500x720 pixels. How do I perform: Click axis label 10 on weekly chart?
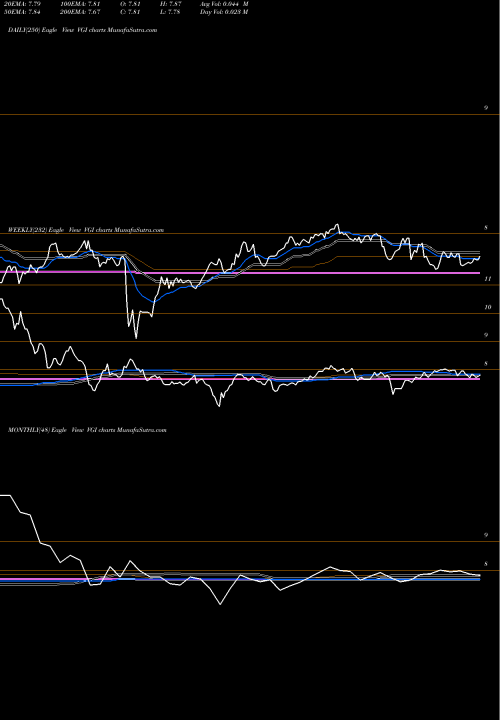pyautogui.click(x=488, y=307)
